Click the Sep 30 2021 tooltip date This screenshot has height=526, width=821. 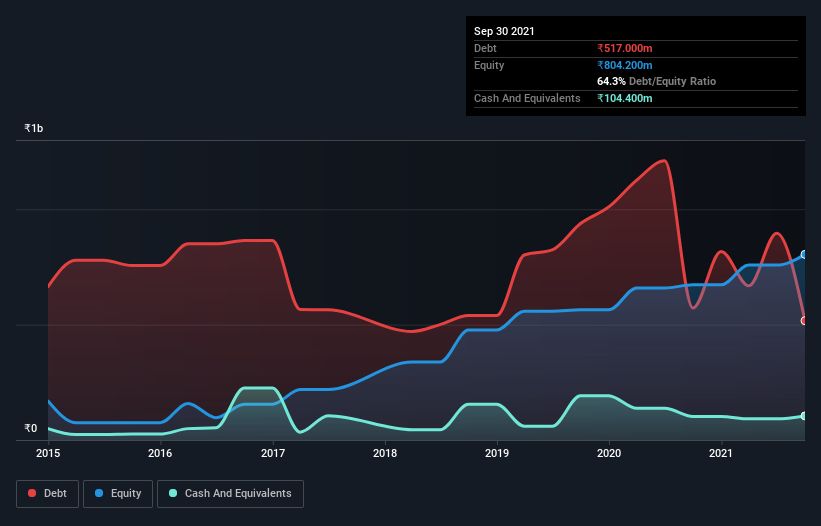[x=504, y=31]
